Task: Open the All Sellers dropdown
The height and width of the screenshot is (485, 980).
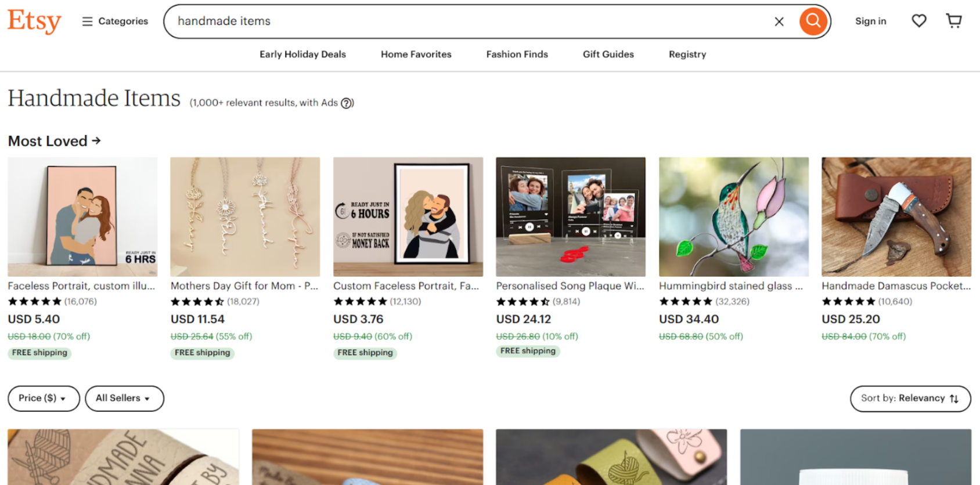Action: [x=124, y=399]
